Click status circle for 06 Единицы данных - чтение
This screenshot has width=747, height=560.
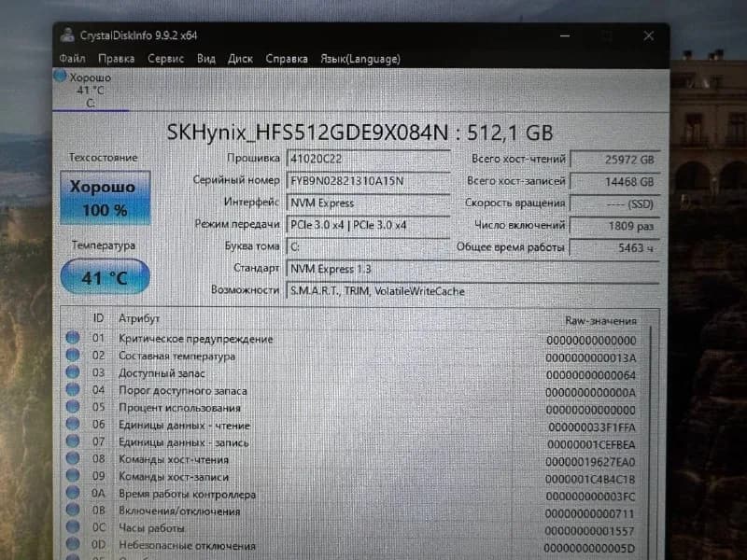click(x=73, y=424)
